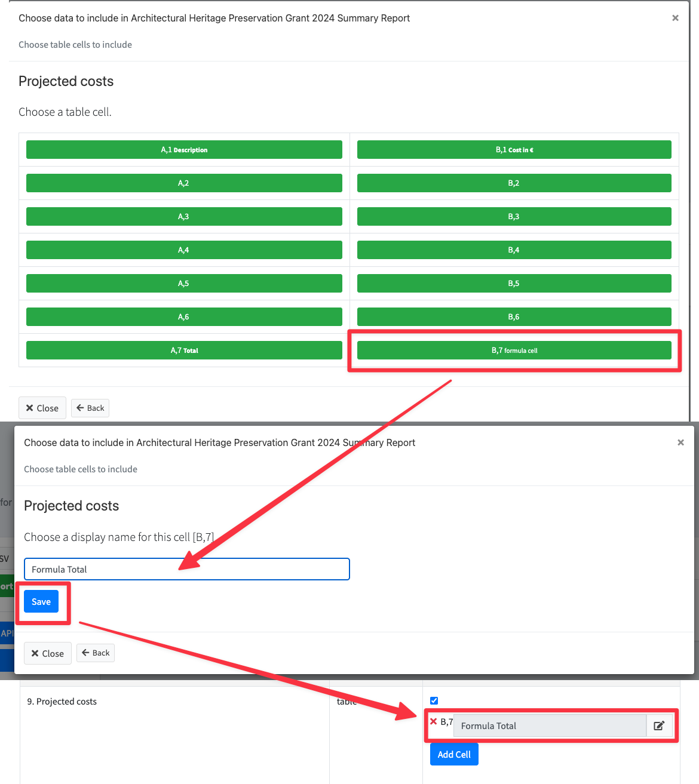
Task: Close the cell picker using Close button
Action: pyautogui.click(x=42, y=408)
